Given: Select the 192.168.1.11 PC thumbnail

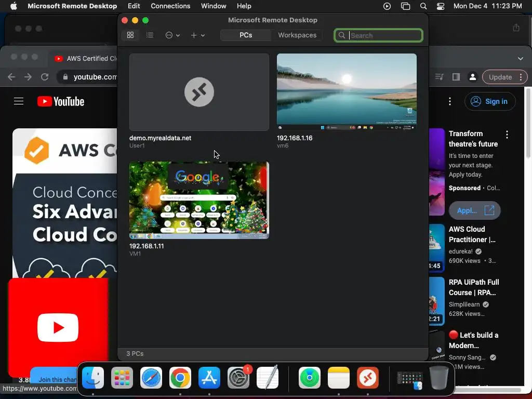Looking at the screenshot, I should pyautogui.click(x=199, y=200).
